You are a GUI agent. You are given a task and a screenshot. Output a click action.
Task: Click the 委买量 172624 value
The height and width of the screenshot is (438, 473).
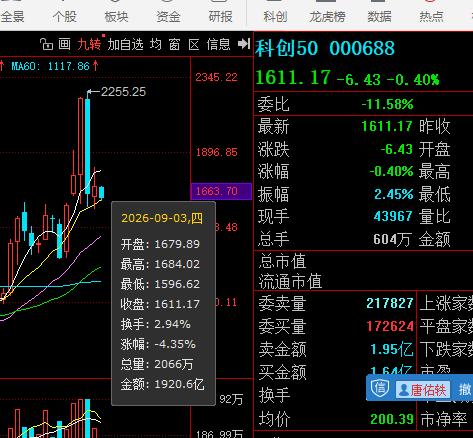[390, 326]
